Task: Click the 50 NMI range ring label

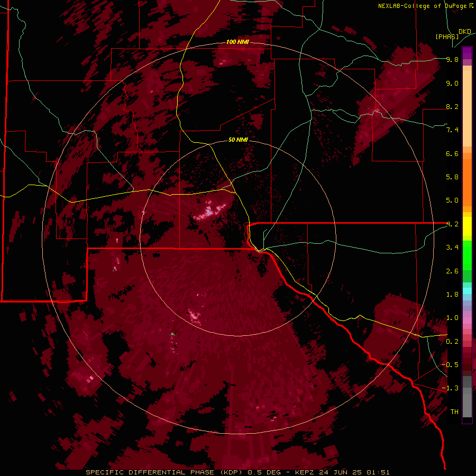Action: [x=238, y=140]
